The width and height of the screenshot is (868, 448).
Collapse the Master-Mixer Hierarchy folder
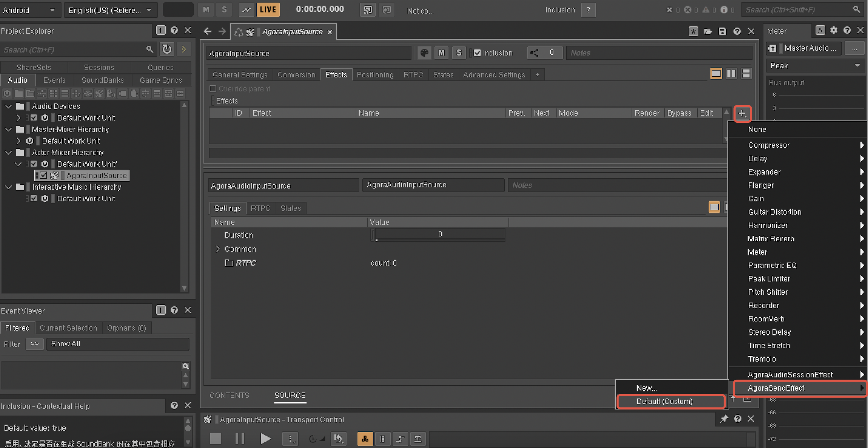click(8, 129)
